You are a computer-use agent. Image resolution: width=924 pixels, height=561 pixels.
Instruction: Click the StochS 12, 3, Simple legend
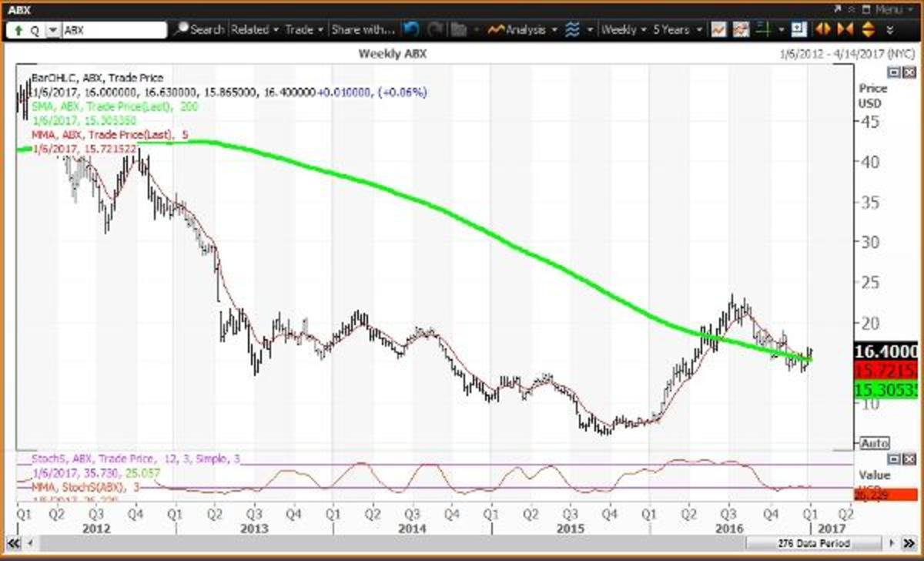136,459
